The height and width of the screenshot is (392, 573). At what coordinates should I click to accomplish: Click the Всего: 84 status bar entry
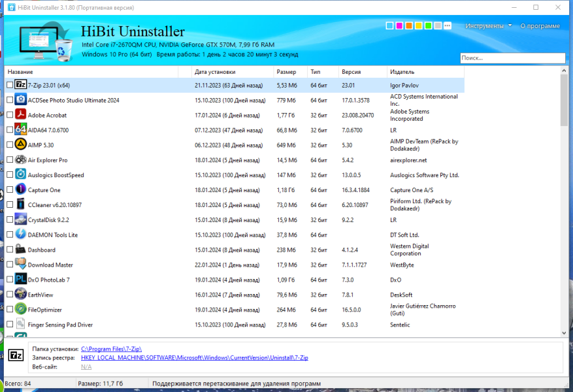click(18, 384)
